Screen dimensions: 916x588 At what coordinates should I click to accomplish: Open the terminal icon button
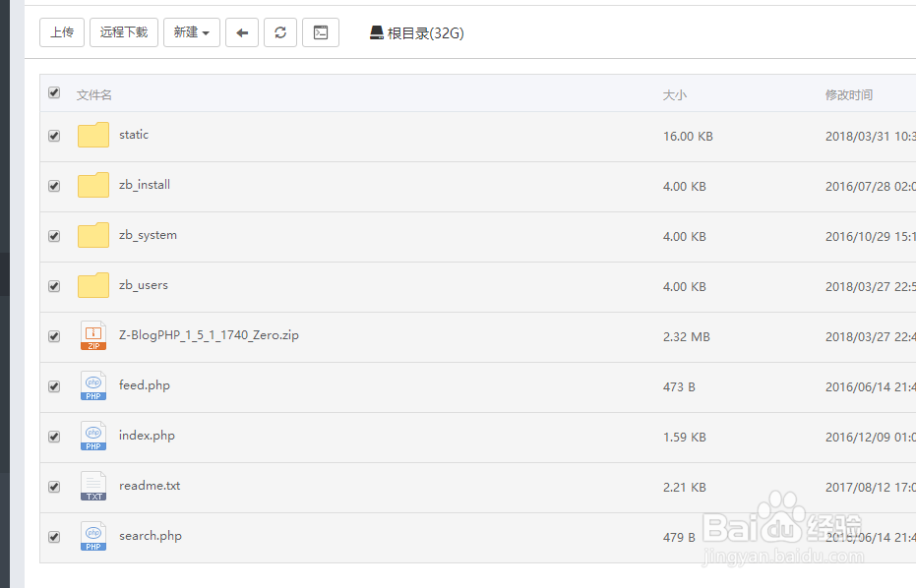(x=321, y=32)
